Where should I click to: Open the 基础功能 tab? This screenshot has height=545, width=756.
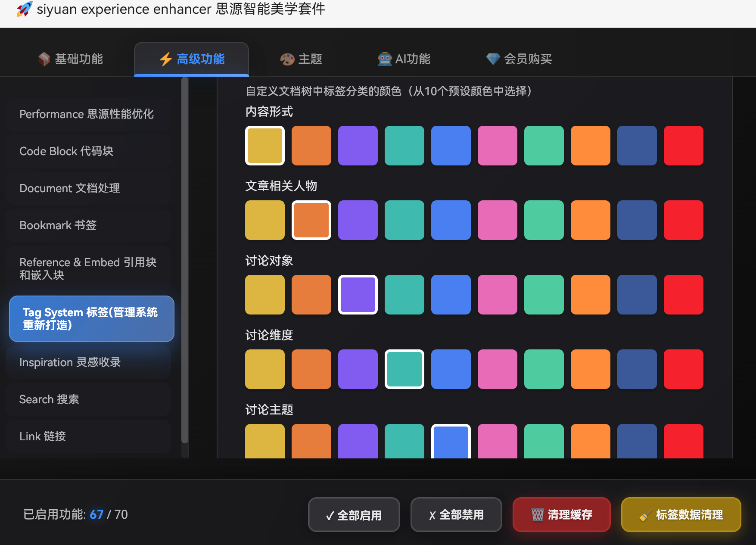pyautogui.click(x=71, y=59)
